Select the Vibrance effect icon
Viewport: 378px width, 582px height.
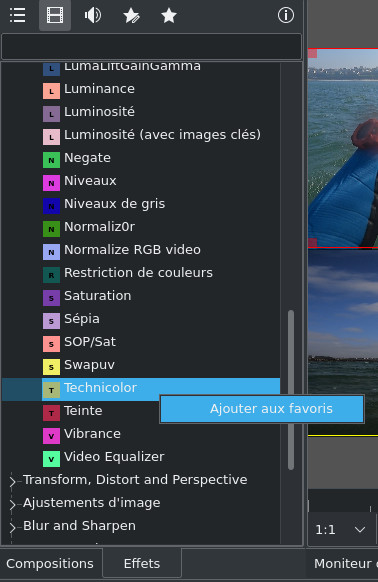click(x=51, y=436)
